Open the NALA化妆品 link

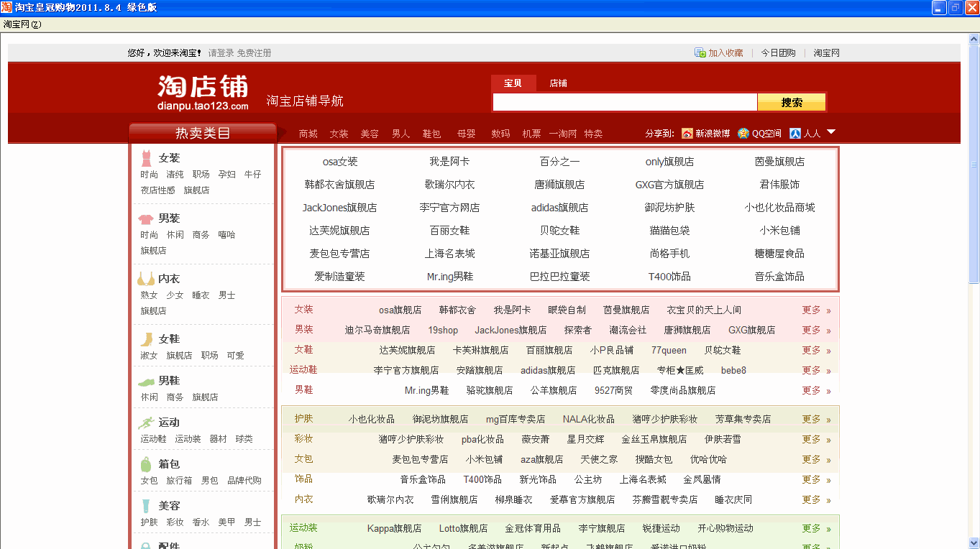point(588,420)
